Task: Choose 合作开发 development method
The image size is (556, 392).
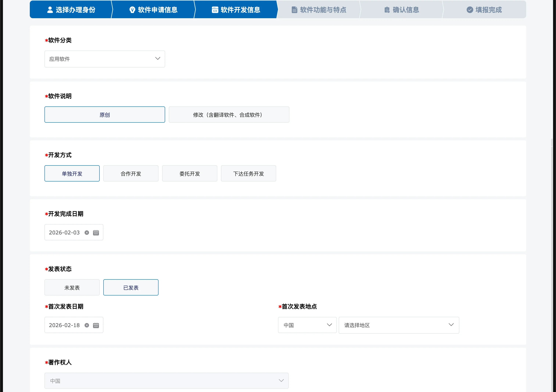Action: (x=131, y=174)
